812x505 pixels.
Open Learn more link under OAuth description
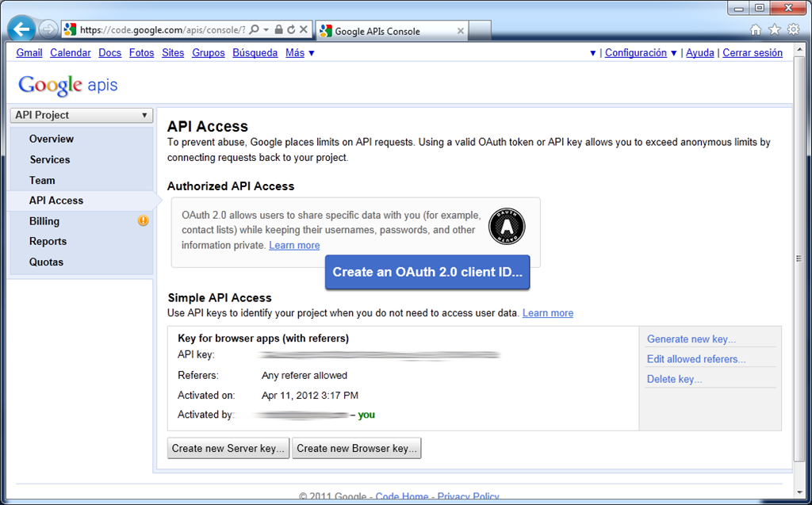[294, 245]
